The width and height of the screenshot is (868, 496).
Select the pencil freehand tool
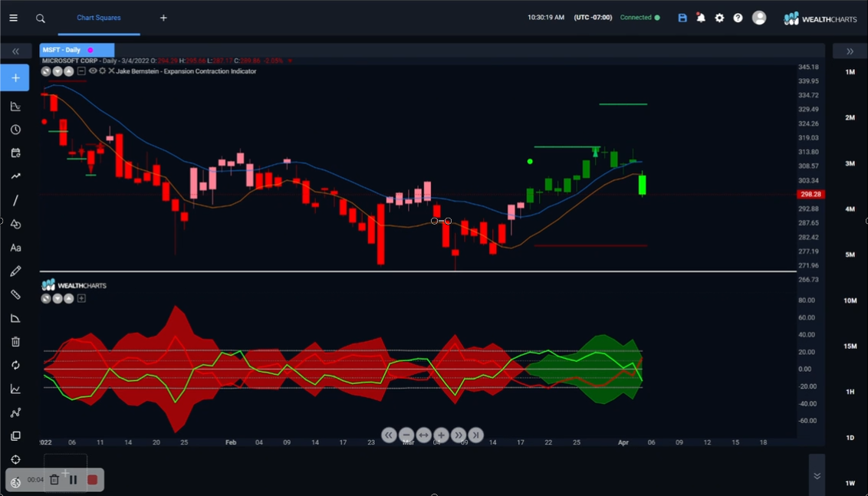coord(15,271)
